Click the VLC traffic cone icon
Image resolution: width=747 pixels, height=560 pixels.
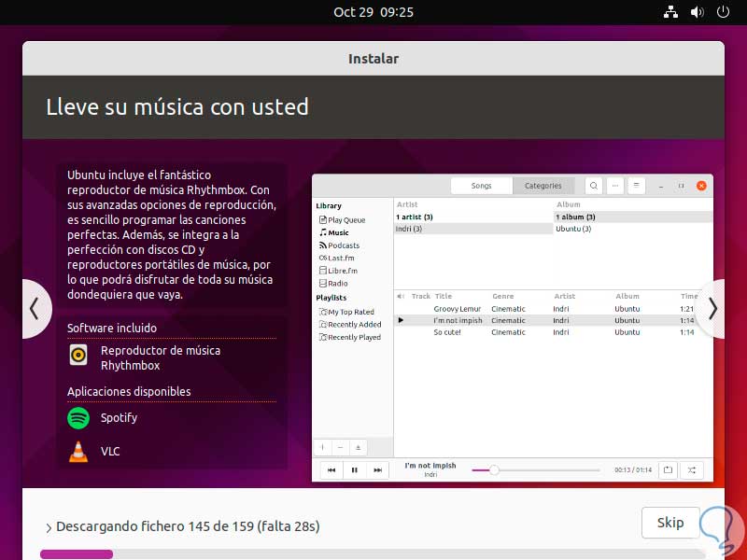coord(78,452)
